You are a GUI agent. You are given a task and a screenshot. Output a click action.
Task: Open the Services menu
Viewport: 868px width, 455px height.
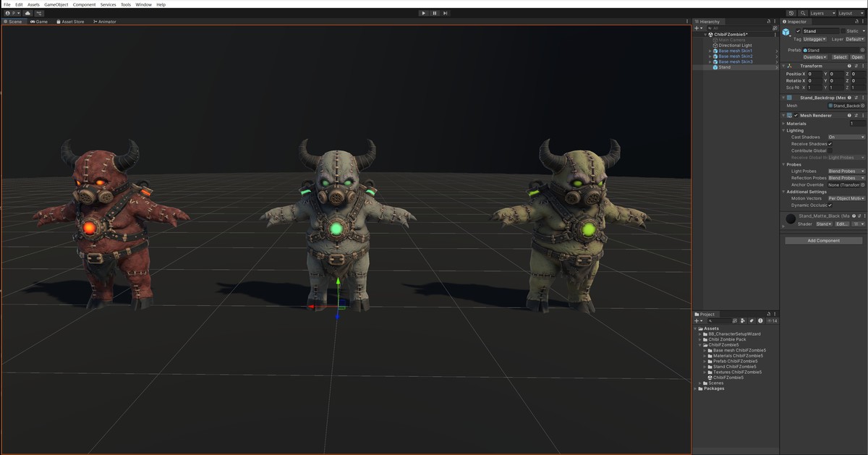pyautogui.click(x=108, y=4)
